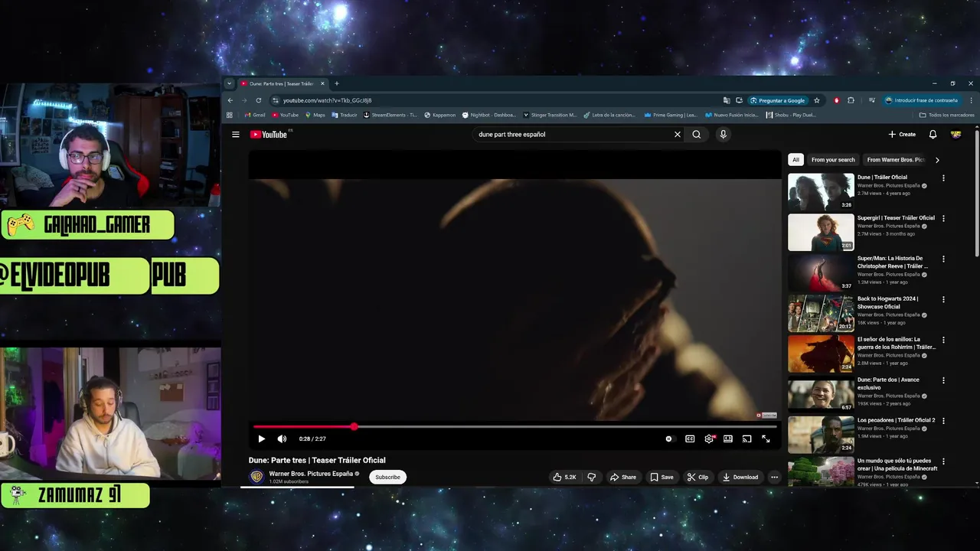Toggle closed captions CC button

tap(690, 439)
